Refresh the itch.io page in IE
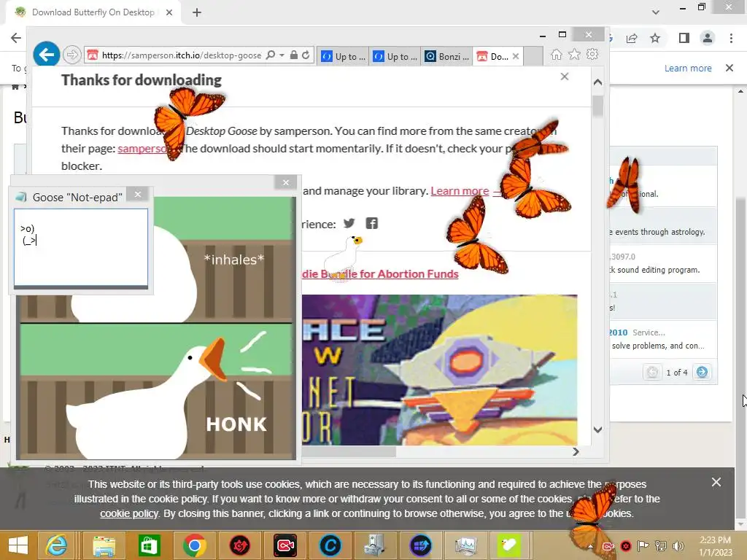 point(306,55)
